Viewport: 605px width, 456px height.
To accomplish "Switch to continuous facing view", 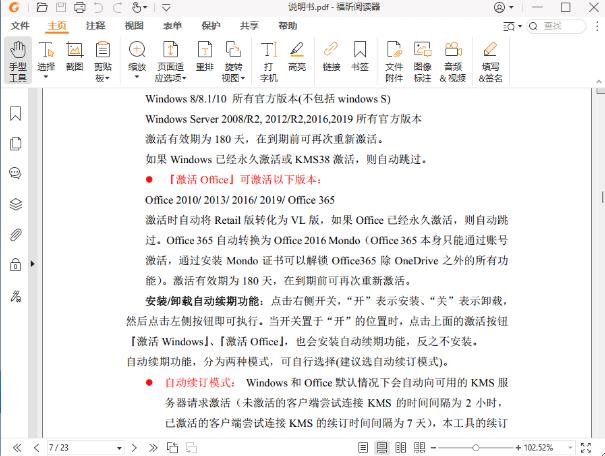I will (419, 448).
